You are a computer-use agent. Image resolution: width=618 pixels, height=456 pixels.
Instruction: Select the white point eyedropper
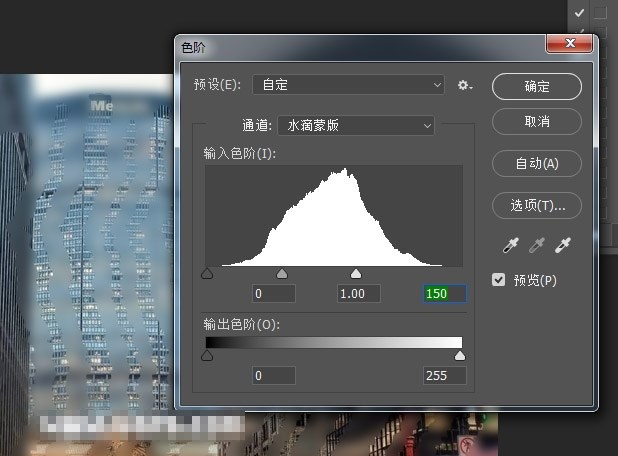(x=562, y=245)
